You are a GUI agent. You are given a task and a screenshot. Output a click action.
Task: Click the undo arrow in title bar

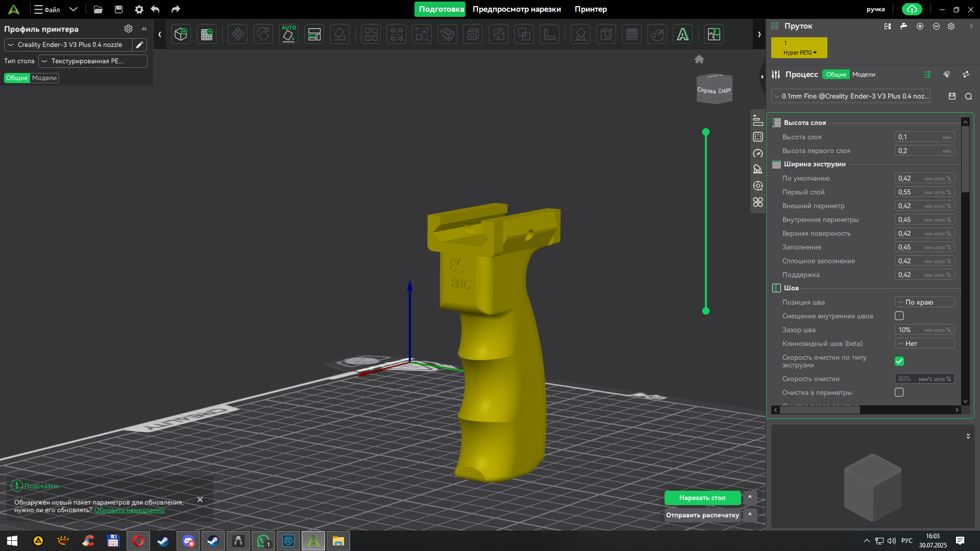click(155, 9)
